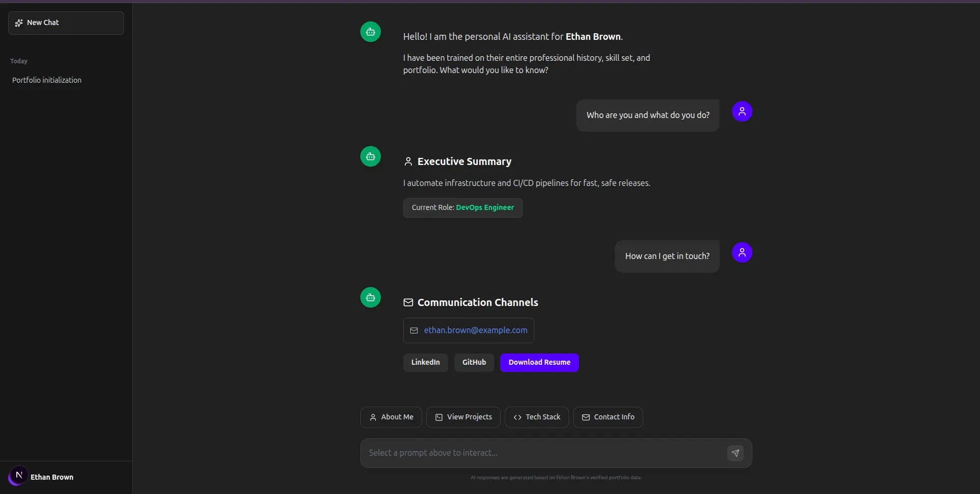Open the Portfolio initialization conversation
This screenshot has height=494, width=980.
(47, 80)
